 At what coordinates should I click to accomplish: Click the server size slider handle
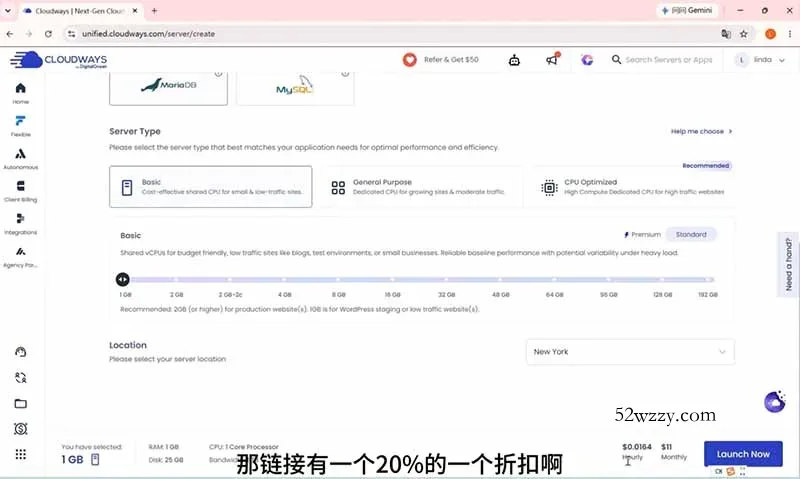122,280
